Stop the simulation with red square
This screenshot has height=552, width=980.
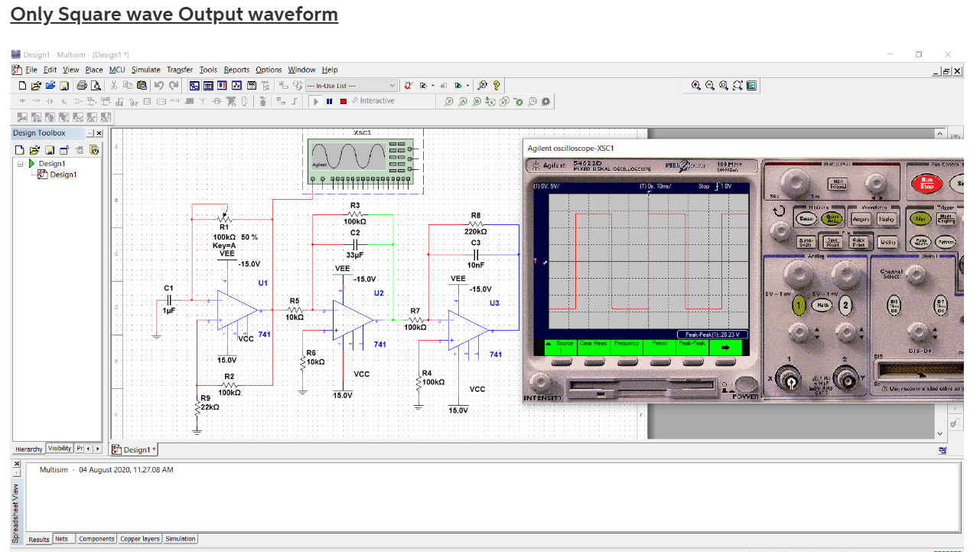pos(343,101)
